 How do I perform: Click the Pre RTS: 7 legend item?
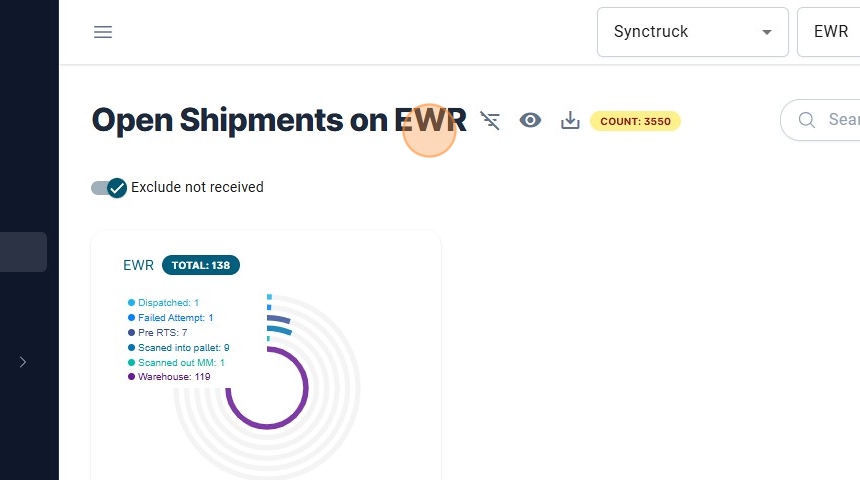pos(162,332)
